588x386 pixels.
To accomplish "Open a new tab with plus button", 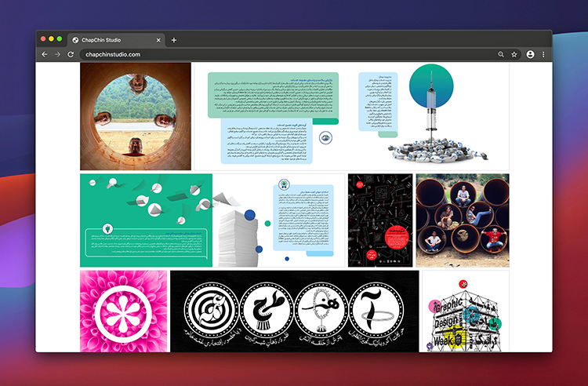I will [x=174, y=39].
